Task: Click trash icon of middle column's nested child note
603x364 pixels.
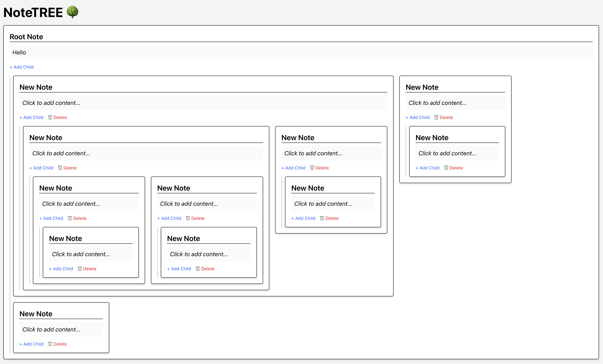Action: [322, 218]
